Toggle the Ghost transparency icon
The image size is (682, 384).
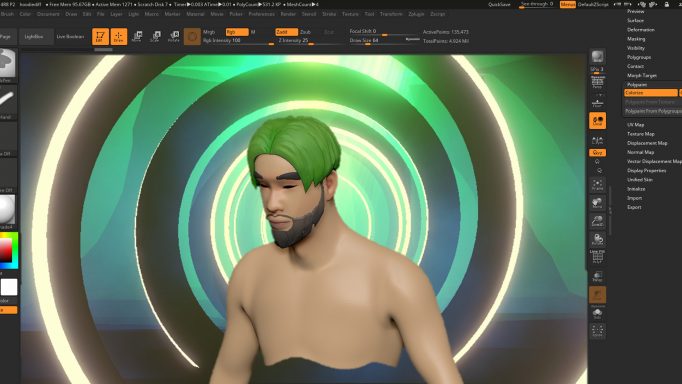coord(598,294)
